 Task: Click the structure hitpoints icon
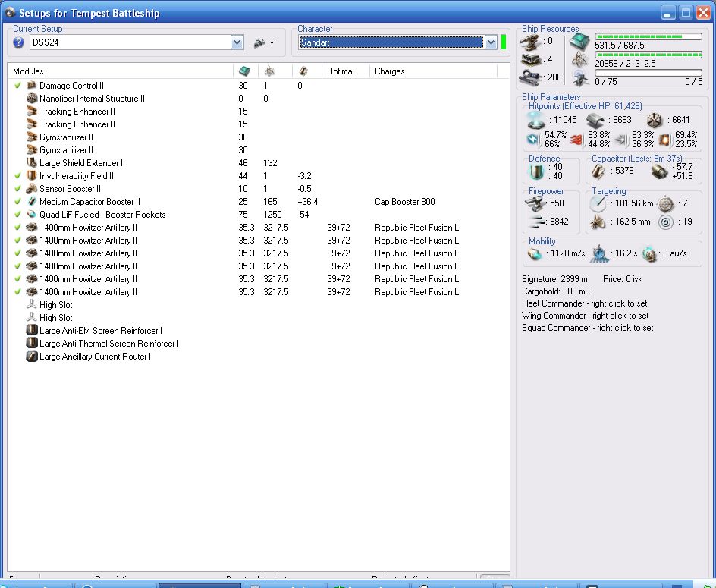coord(655,120)
